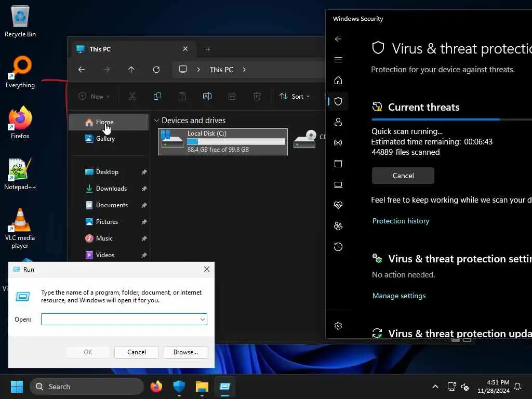532x399 pixels.
Task: Expand chevron after This PC in address bar
Action: point(244,70)
